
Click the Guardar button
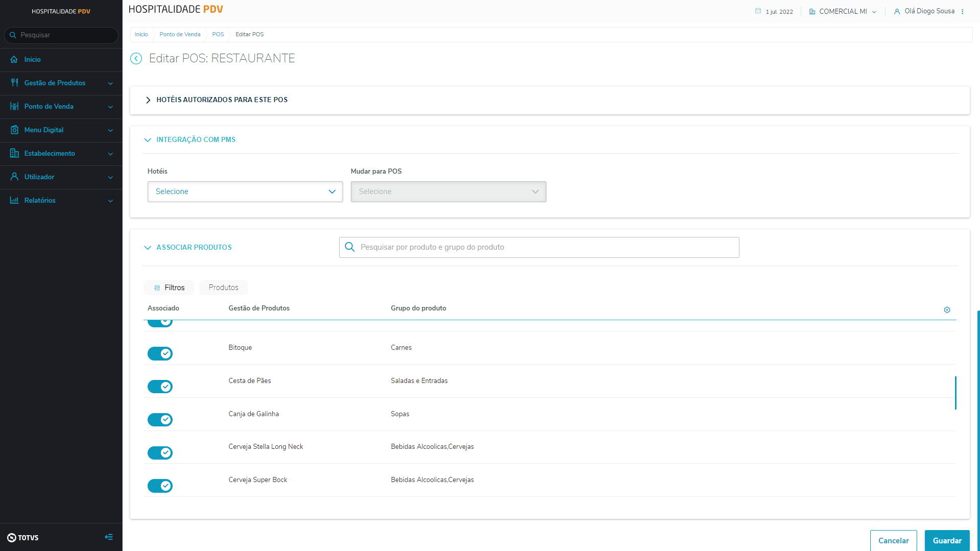947,540
